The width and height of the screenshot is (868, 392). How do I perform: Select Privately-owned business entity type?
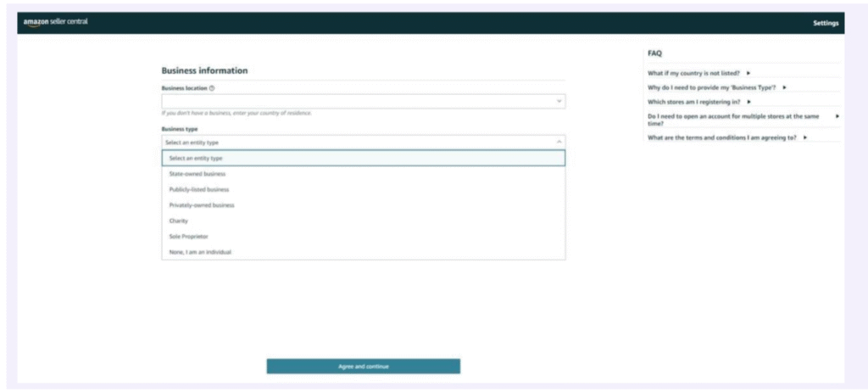(202, 205)
